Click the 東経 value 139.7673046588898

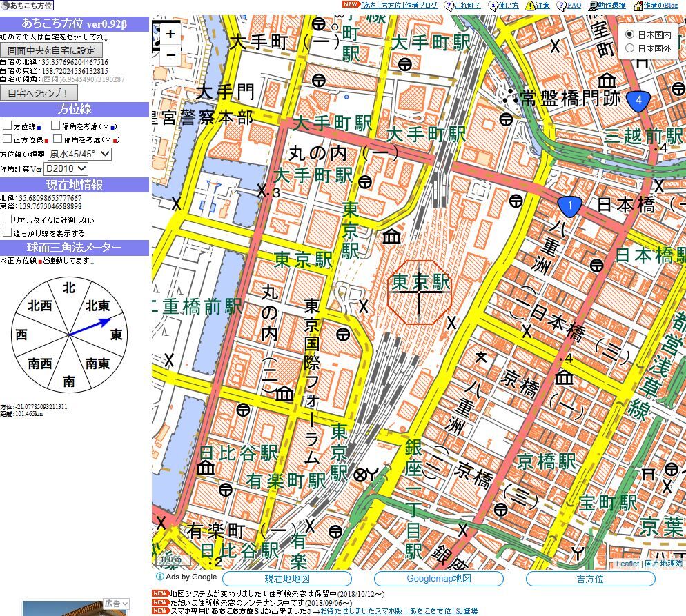(x=50, y=206)
